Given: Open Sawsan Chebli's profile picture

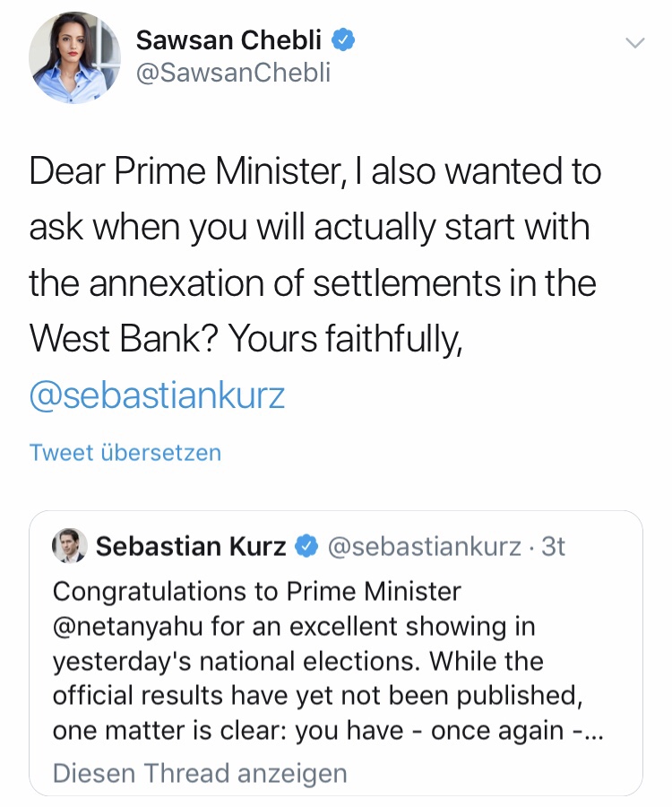Looking at the screenshot, I should pos(74,57).
